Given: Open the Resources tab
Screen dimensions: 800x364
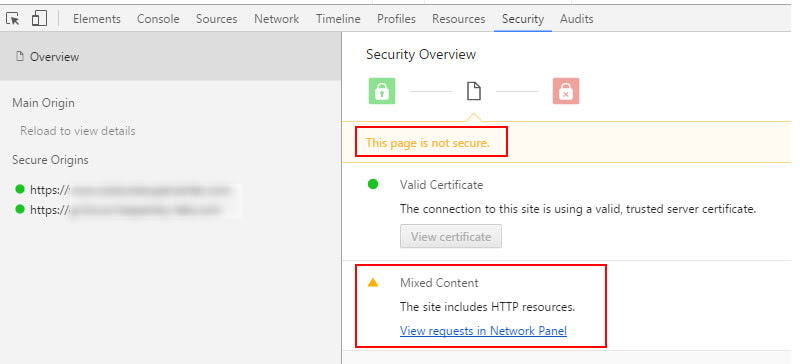Looking at the screenshot, I should tap(458, 19).
